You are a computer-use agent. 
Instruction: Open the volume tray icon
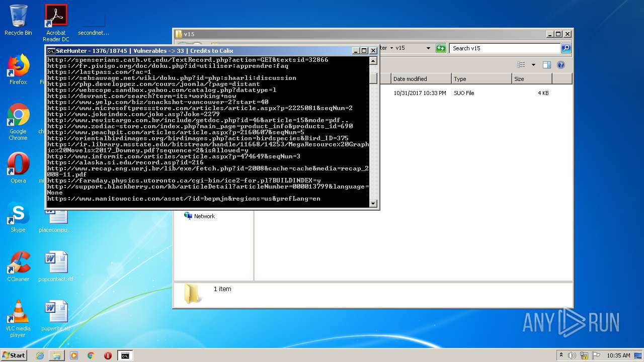pos(572,355)
